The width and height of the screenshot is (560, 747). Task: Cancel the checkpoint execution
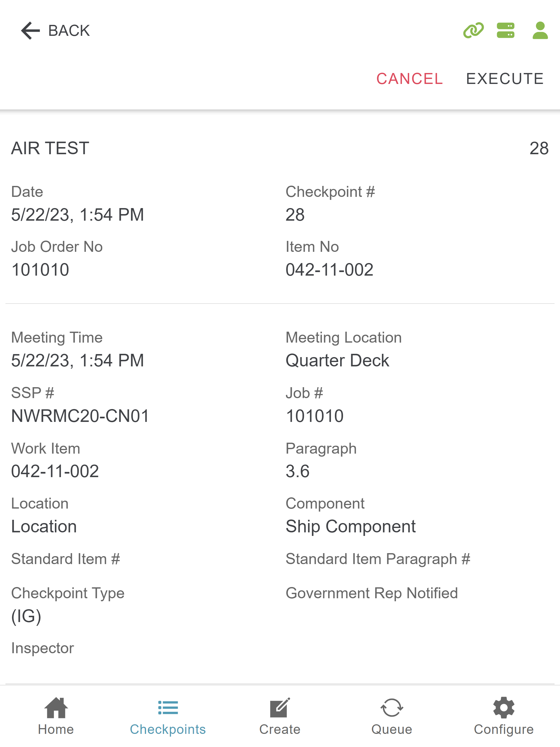pos(409,79)
